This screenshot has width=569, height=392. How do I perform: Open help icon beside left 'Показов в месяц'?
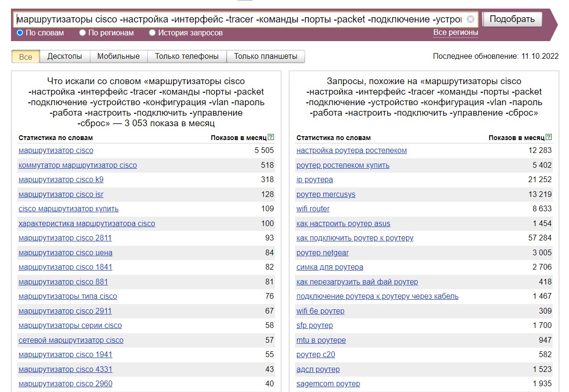[271, 137]
